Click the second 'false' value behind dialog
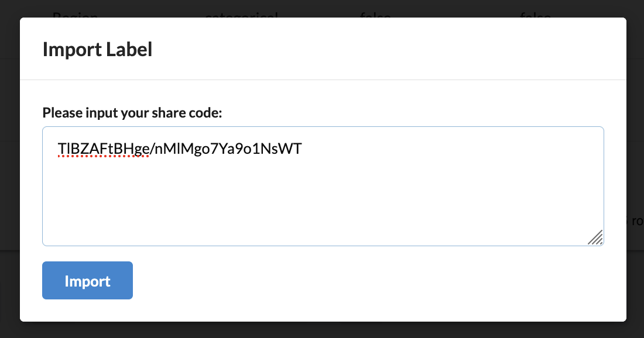The image size is (644, 338). 535,15
